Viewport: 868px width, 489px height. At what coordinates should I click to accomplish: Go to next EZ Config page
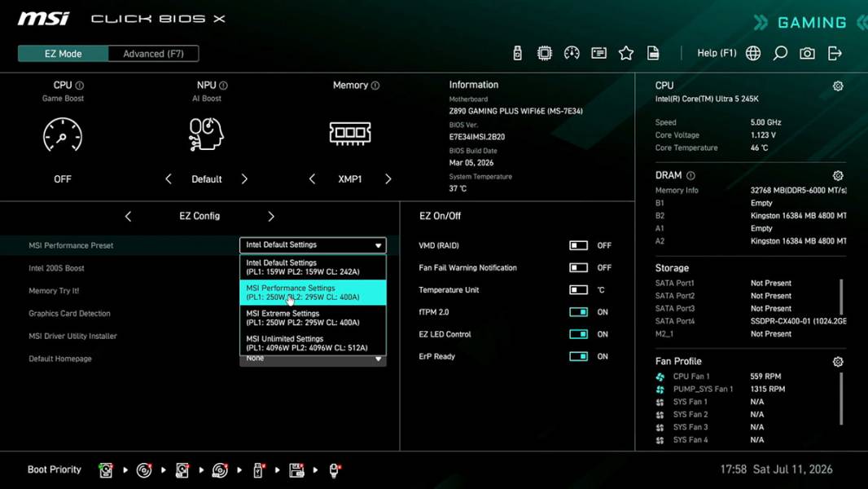click(270, 217)
